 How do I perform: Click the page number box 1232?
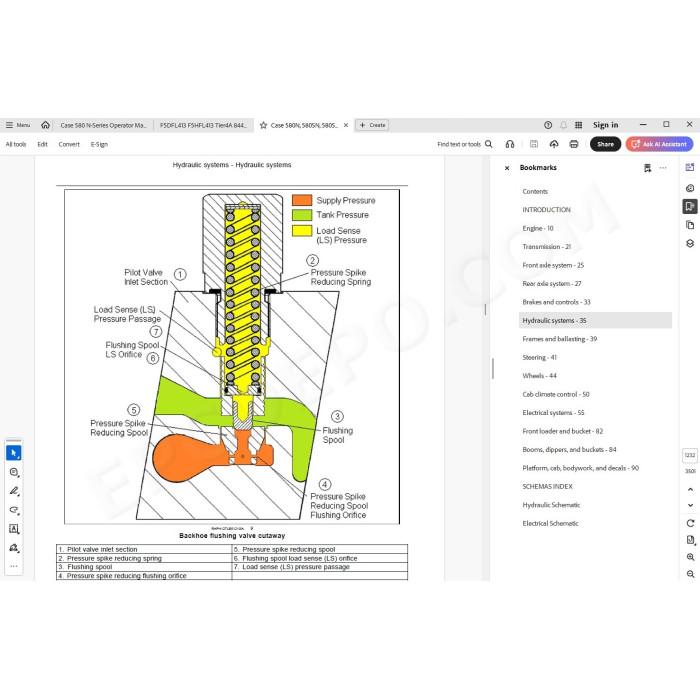(x=690, y=455)
